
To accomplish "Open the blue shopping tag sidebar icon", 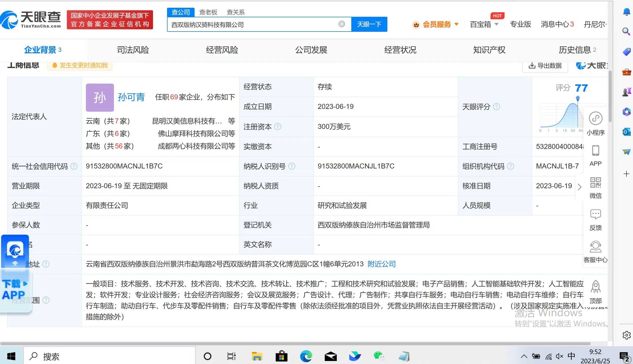I will click(626, 52).
